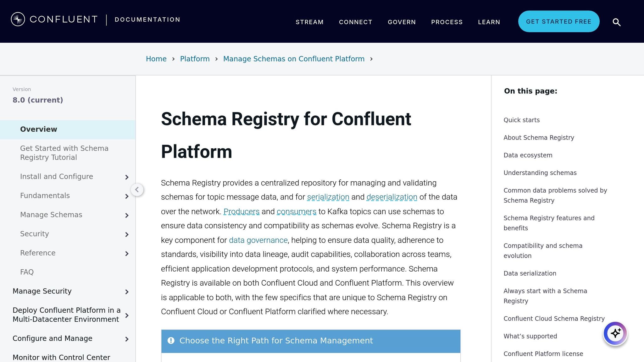Expand the Manage Schemas chevron
The width and height of the screenshot is (644, 362).
(x=127, y=216)
